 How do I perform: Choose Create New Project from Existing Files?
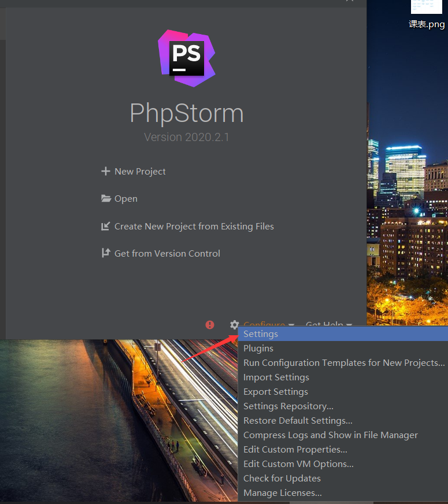point(194,227)
